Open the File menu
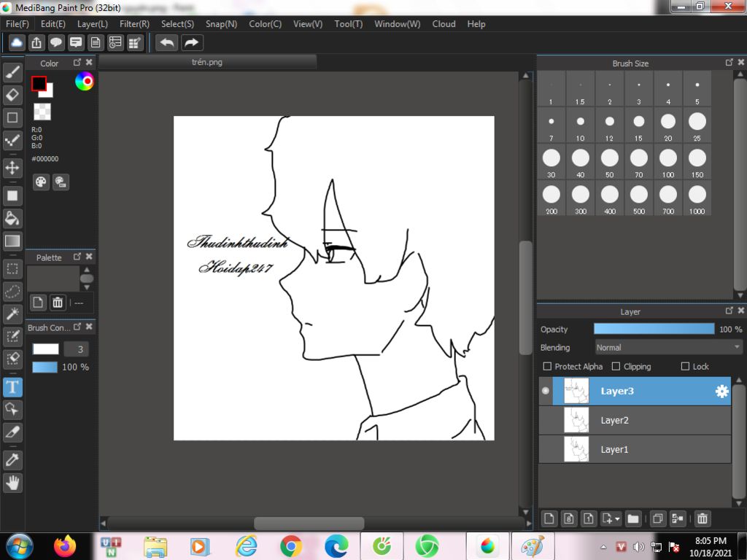This screenshot has height=560, width=747. tap(18, 24)
